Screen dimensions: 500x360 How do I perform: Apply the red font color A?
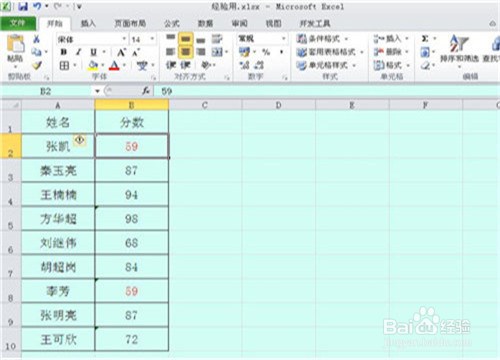tap(115, 65)
